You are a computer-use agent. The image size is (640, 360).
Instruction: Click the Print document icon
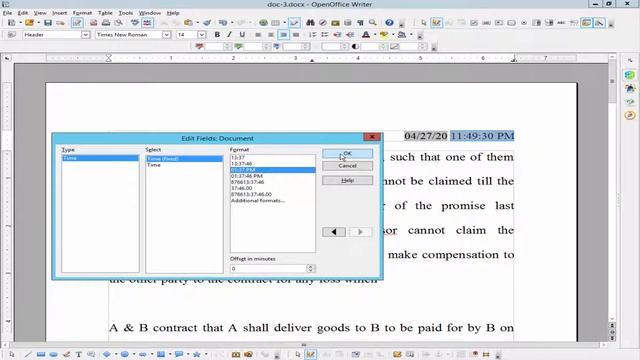point(106,23)
